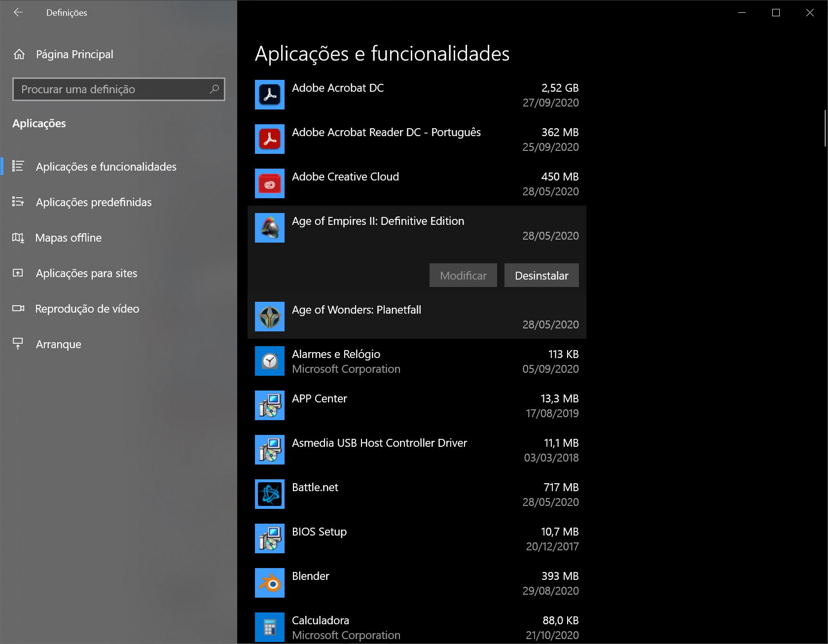Focus the Procurar uma definição search field
This screenshot has height=644, width=828.
click(x=119, y=89)
